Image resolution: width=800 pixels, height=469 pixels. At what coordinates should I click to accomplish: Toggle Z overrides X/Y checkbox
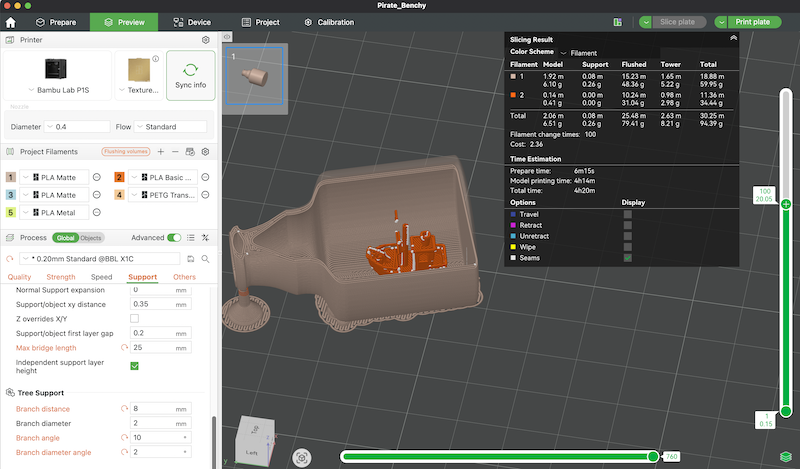click(135, 318)
